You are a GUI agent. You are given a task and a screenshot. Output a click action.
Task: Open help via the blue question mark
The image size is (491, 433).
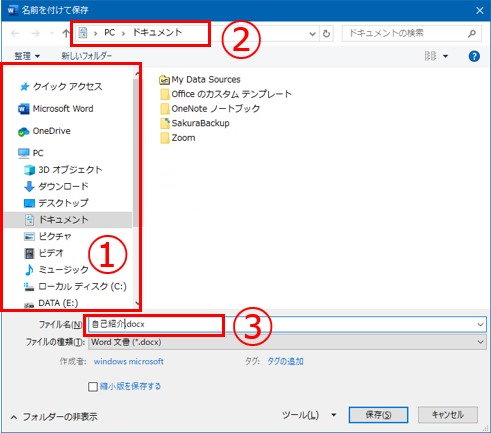tap(474, 56)
